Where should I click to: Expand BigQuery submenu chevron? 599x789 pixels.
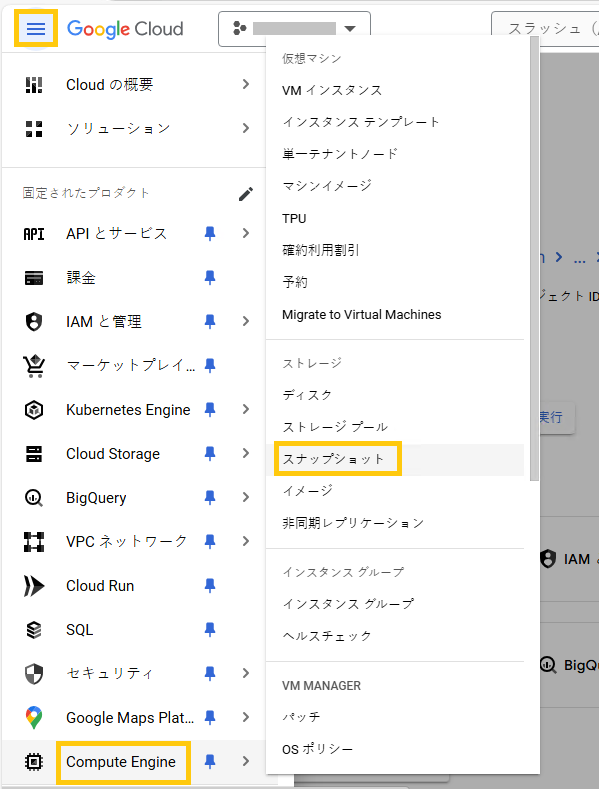coord(246,497)
